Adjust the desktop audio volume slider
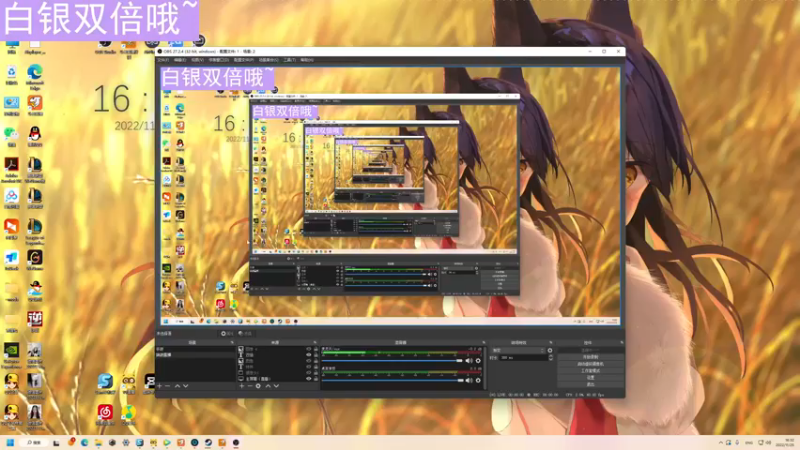Screen dimensions: 800x450 [392, 380]
